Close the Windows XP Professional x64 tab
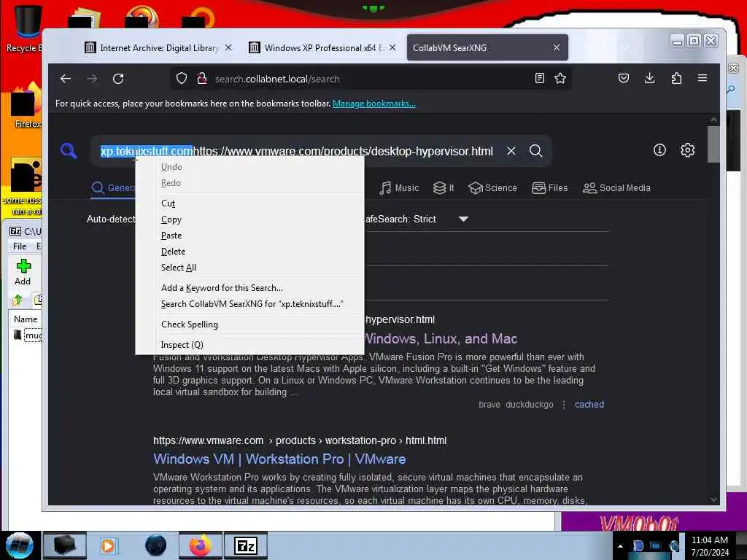 392,47
